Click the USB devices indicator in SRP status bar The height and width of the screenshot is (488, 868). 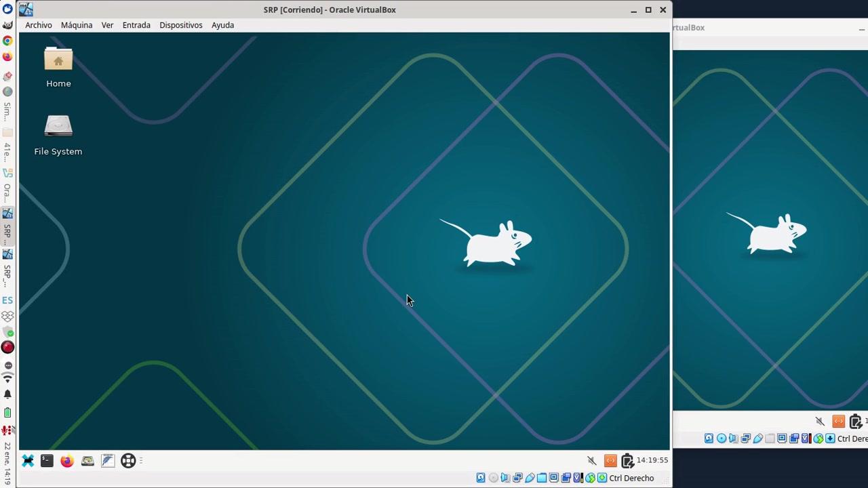tap(530, 478)
